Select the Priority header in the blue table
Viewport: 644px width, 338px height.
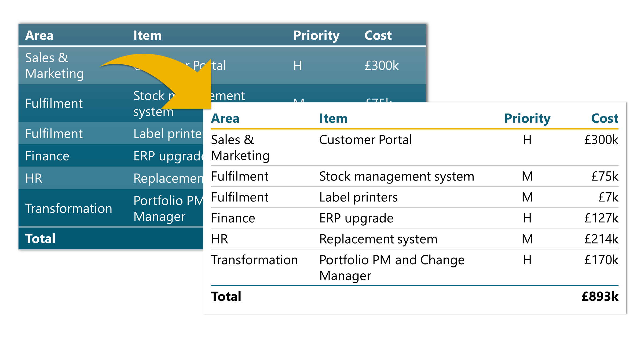point(316,35)
